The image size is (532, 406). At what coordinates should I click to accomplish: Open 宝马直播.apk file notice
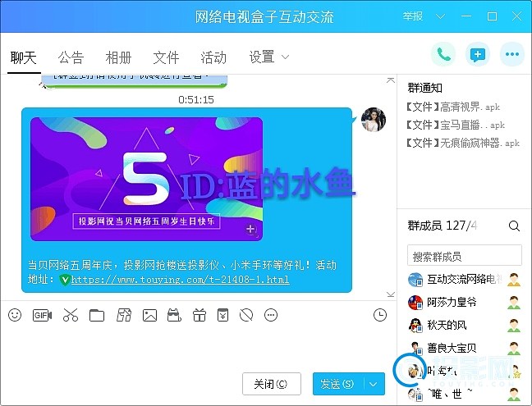(456, 125)
